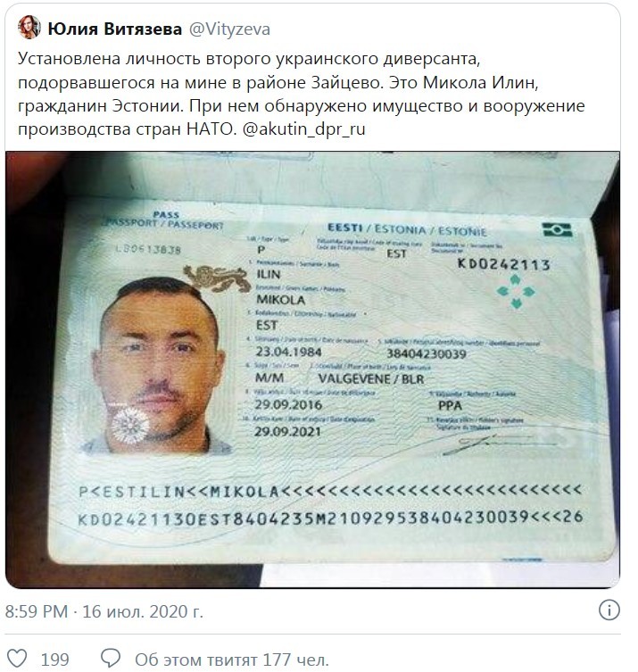Open the Юлия Витязева display name link
The width and height of the screenshot is (638, 672).
click(x=115, y=29)
